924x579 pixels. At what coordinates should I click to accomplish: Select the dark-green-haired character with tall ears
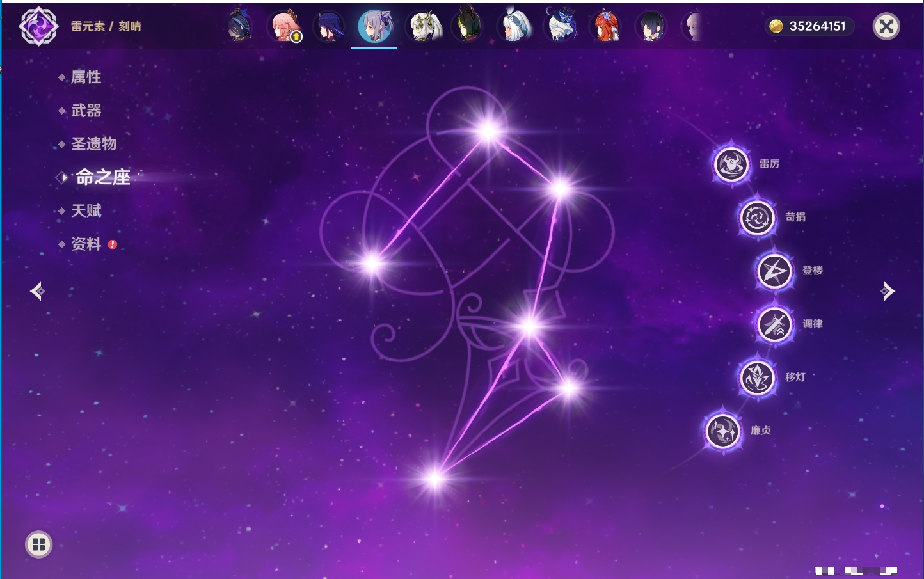pos(466,26)
